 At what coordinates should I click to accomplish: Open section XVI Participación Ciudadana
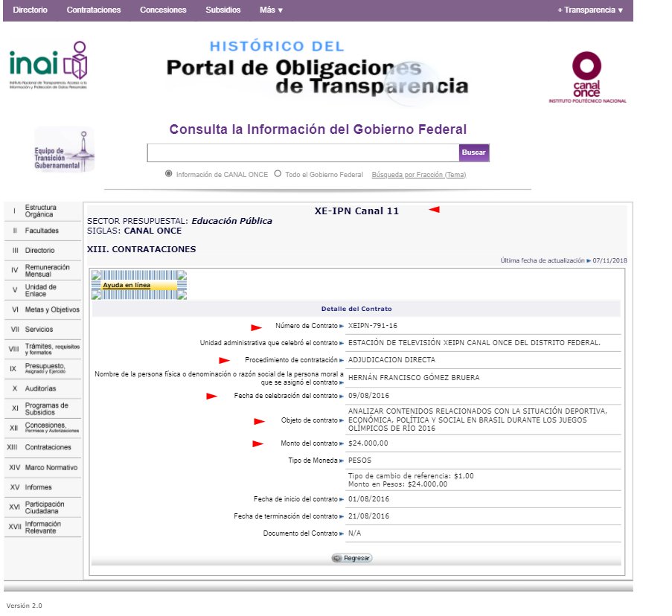[42, 507]
